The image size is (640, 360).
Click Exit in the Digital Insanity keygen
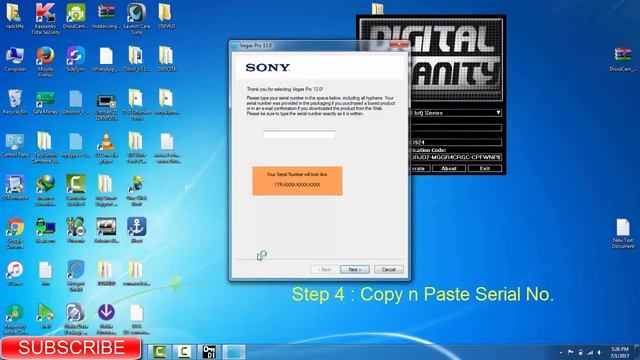485,169
